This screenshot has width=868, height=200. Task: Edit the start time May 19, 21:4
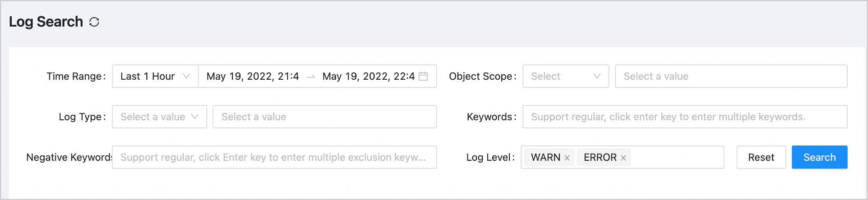(253, 76)
